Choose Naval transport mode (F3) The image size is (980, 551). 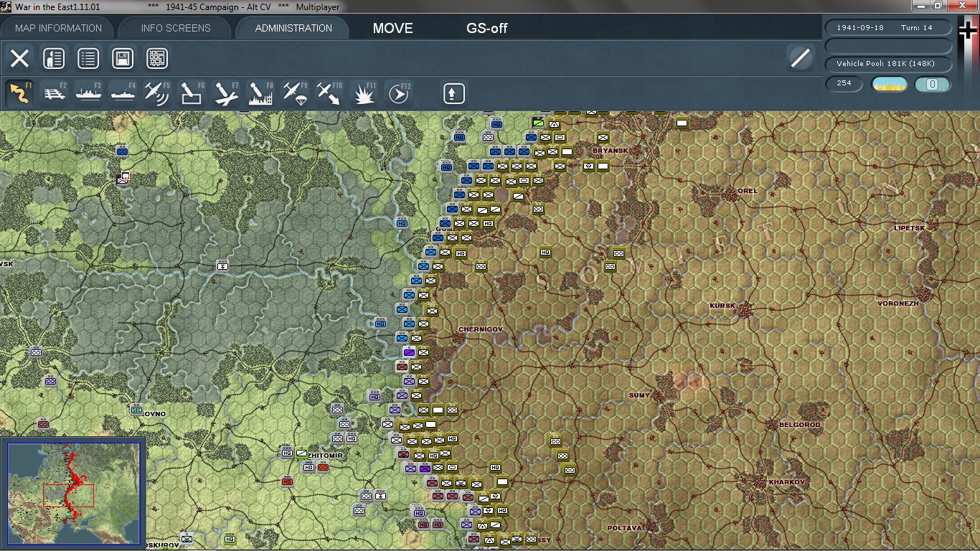[89, 93]
